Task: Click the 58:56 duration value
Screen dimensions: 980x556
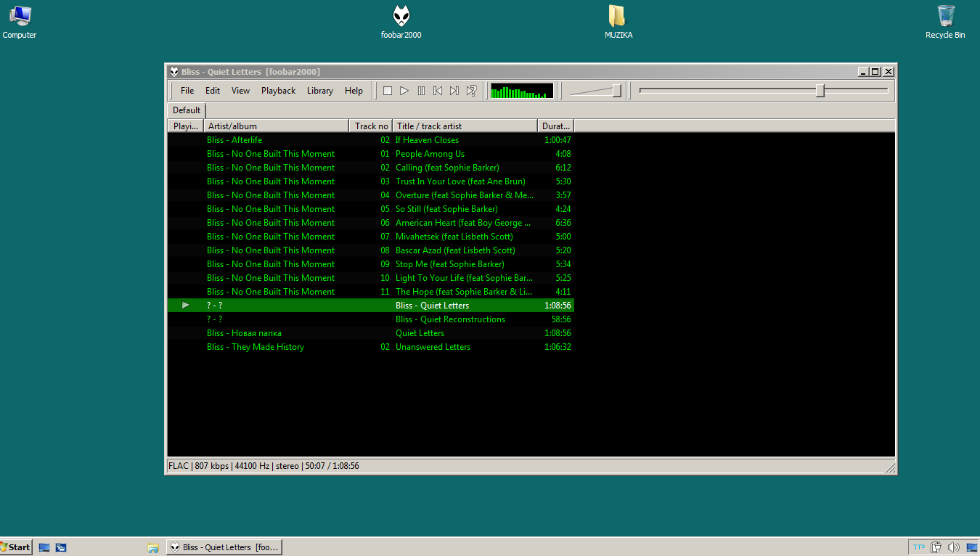Action: click(x=561, y=319)
